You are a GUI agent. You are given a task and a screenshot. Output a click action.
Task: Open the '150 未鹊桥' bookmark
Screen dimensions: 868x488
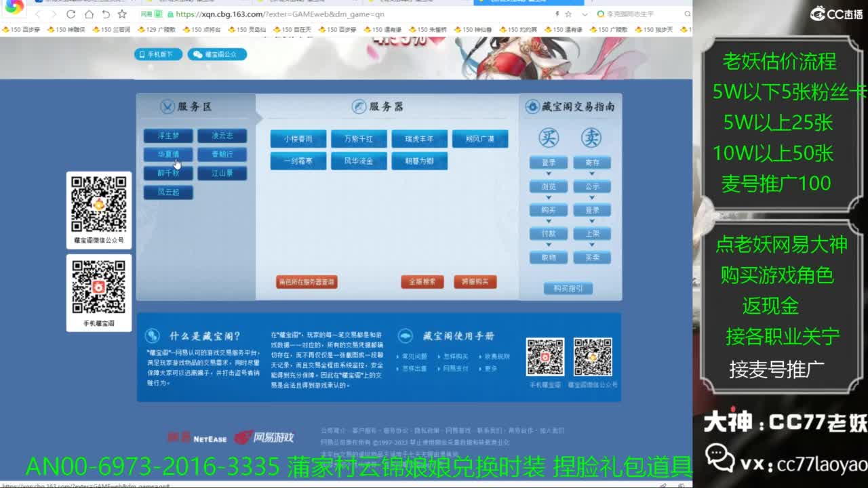[427, 30]
